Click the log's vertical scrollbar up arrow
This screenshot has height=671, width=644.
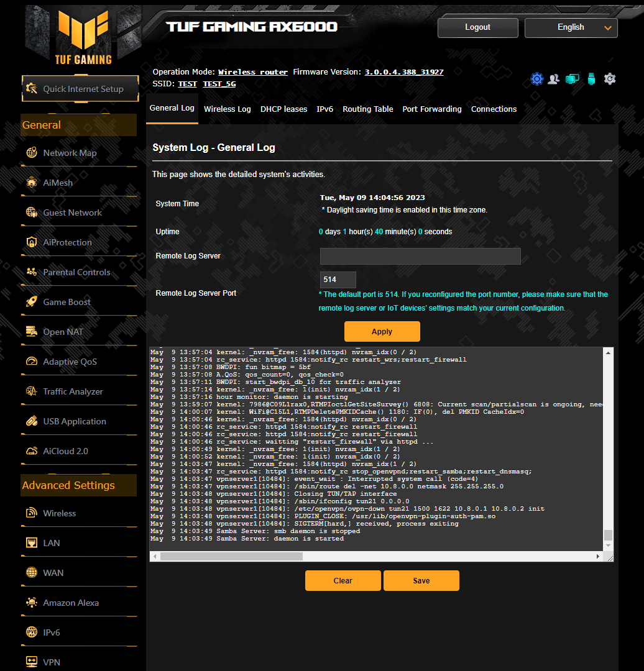(x=608, y=353)
